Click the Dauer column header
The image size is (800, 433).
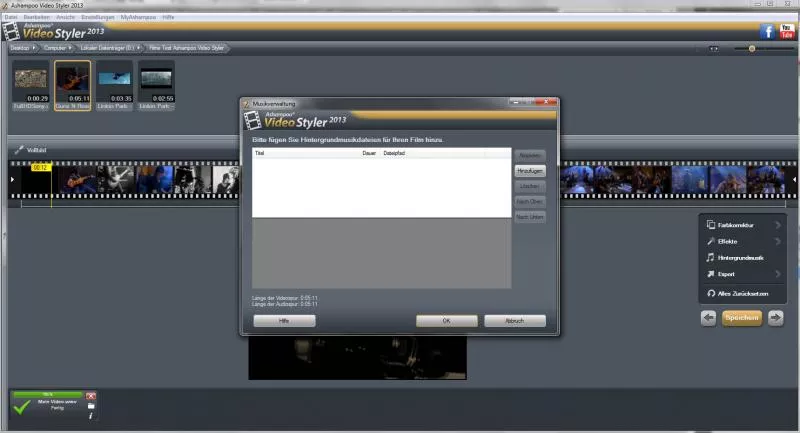[x=369, y=153]
